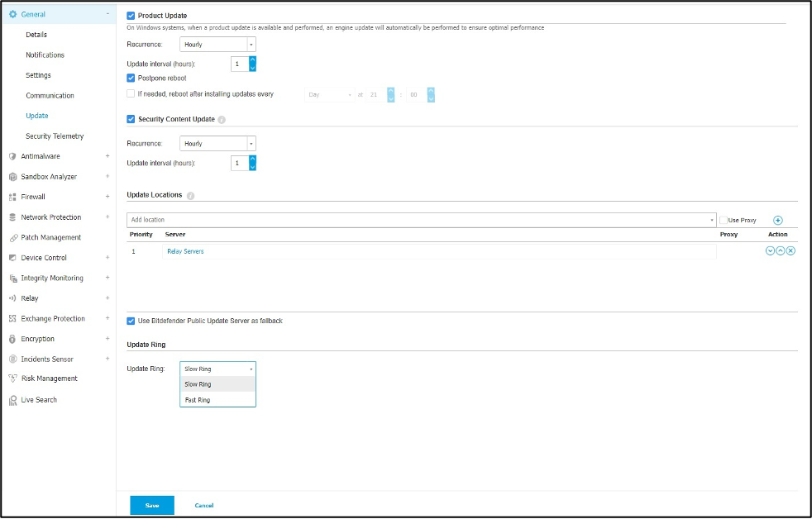The width and height of the screenshot is (812, 519).
Task: Open Risk Management in the sidebar
Action: 49,379
